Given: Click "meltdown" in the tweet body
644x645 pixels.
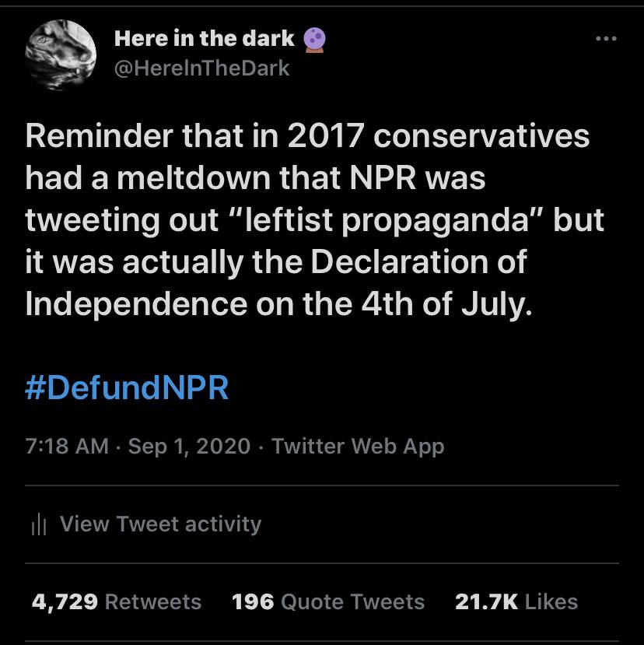Looking at the screenshot, I should tap(194, 178).
